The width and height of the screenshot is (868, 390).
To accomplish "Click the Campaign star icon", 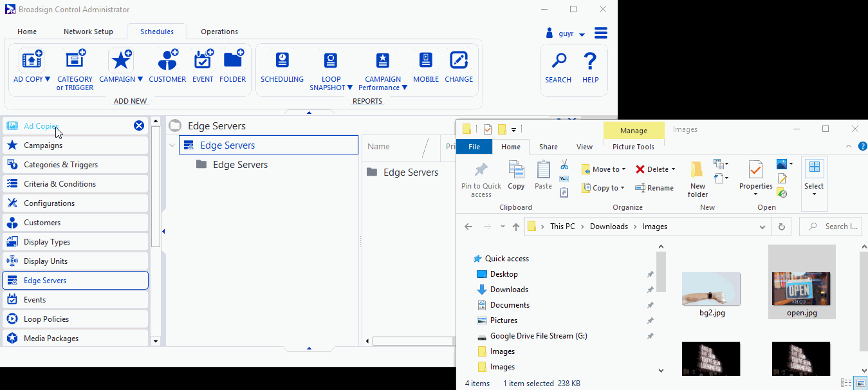I will 121,60.
